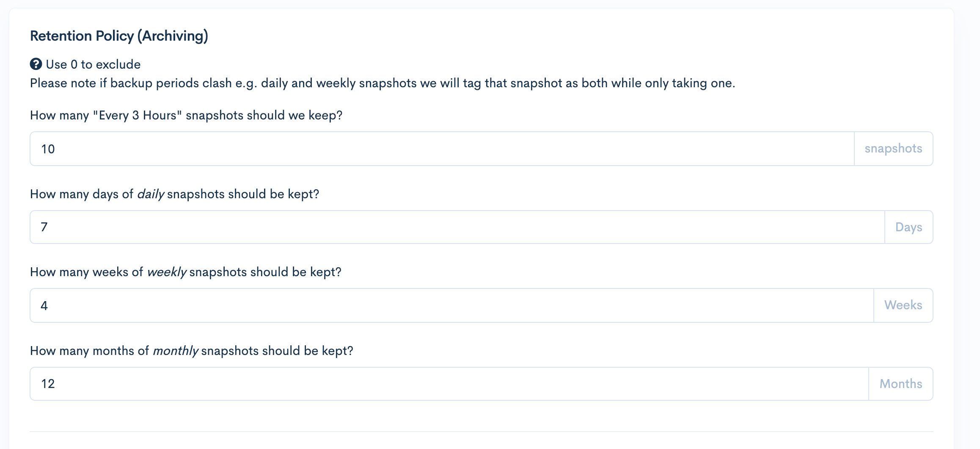Click the italic word 'weekly'
This screenshot has width=980, height=449.
click(167, 272)
